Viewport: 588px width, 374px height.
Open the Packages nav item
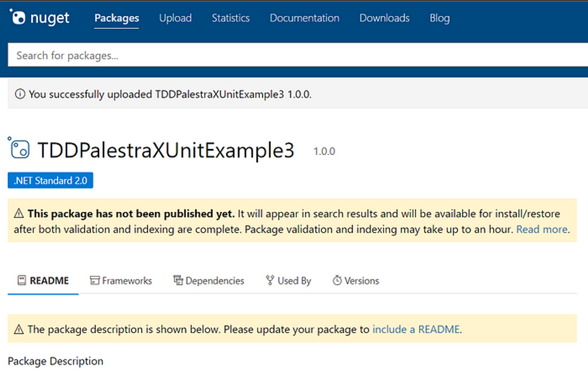coord(117,18)
